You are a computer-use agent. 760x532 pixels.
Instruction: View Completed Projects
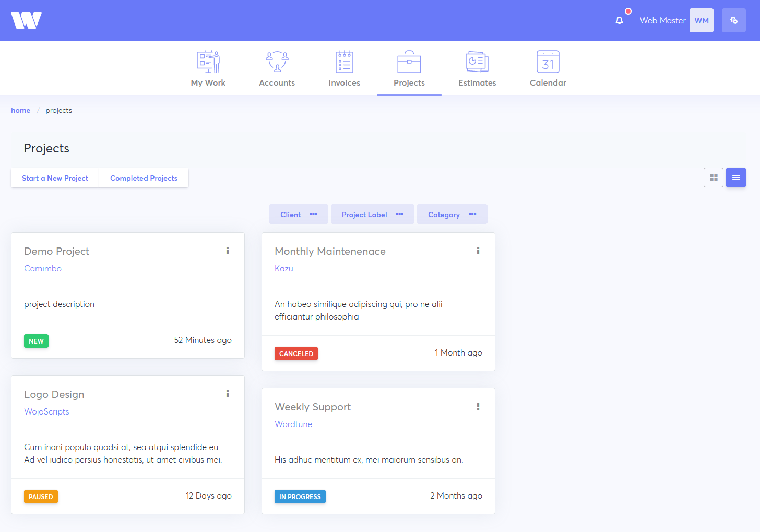point(144,178)
